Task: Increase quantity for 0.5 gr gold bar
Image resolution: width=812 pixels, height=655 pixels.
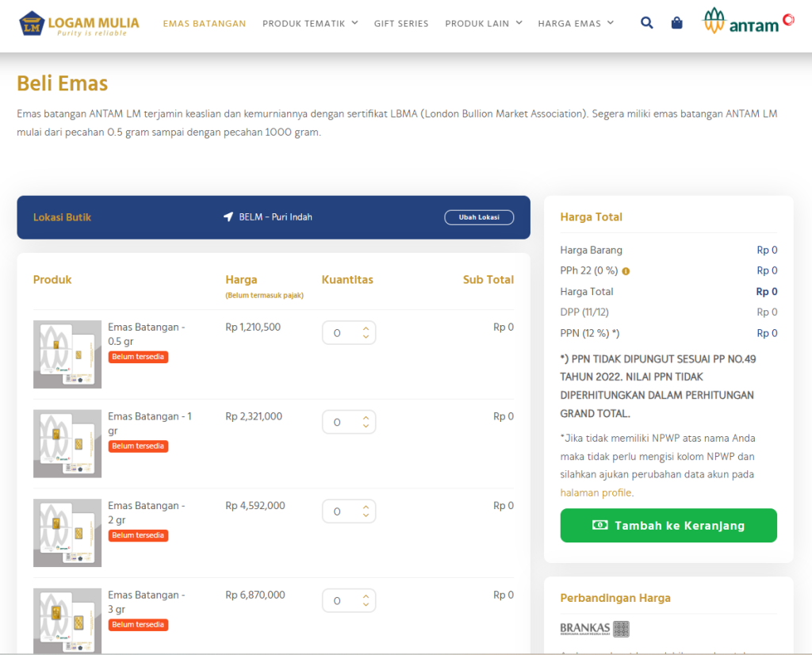Action: point(366,328)
